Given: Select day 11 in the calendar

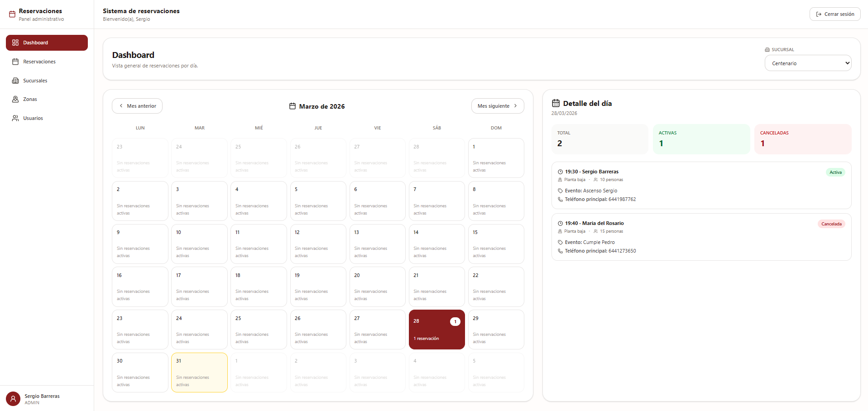Looking at the screenshot, I should (x=259, y=244).
